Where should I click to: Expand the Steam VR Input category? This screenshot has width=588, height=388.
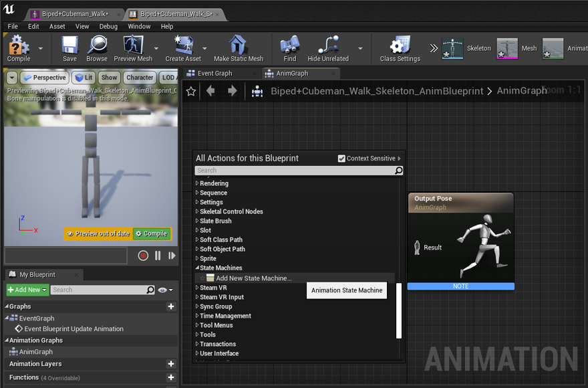point(197,297)
